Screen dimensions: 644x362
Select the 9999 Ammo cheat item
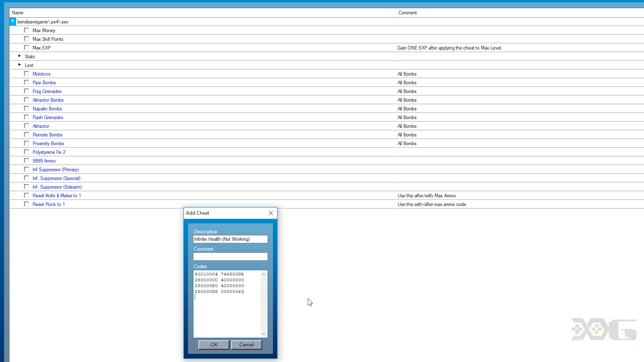[x=44, y=160]
